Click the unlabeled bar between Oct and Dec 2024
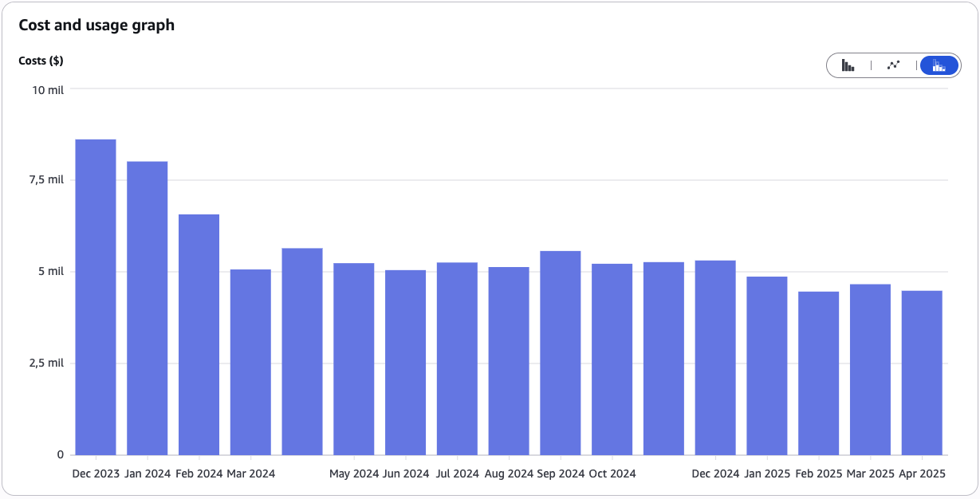 coord(663,359)
